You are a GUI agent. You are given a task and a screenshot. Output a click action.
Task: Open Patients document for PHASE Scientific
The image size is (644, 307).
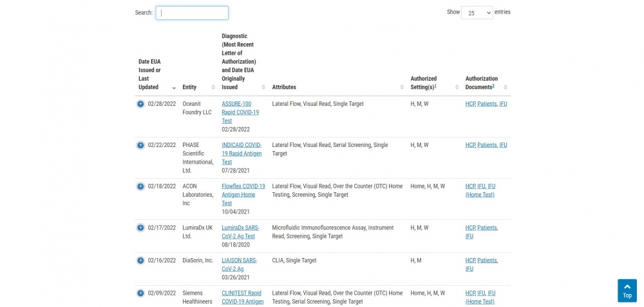pos(487,145)
